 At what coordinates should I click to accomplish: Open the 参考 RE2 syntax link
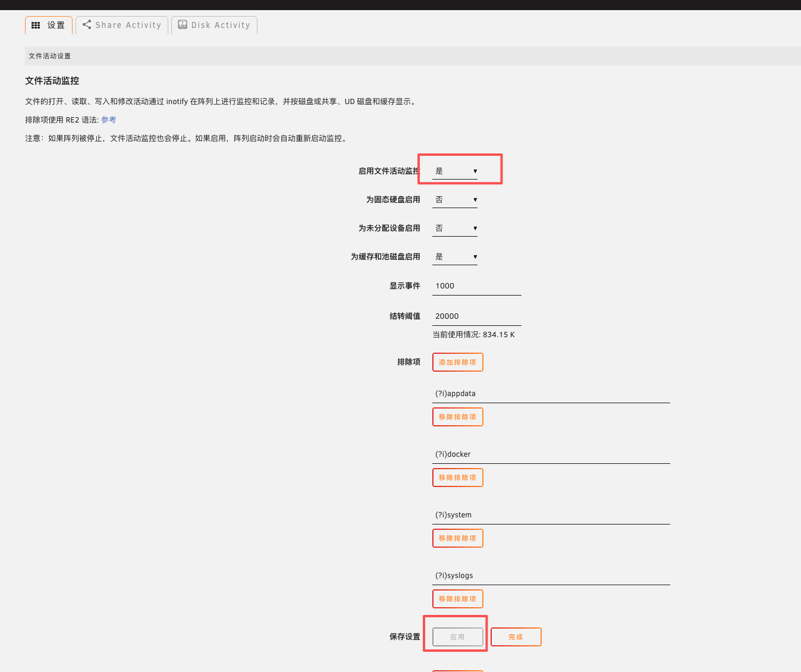108,120
